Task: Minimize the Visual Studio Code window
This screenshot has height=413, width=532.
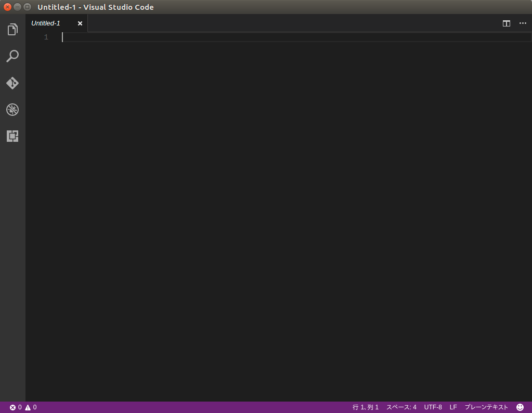Action: [x=17, y=7]
